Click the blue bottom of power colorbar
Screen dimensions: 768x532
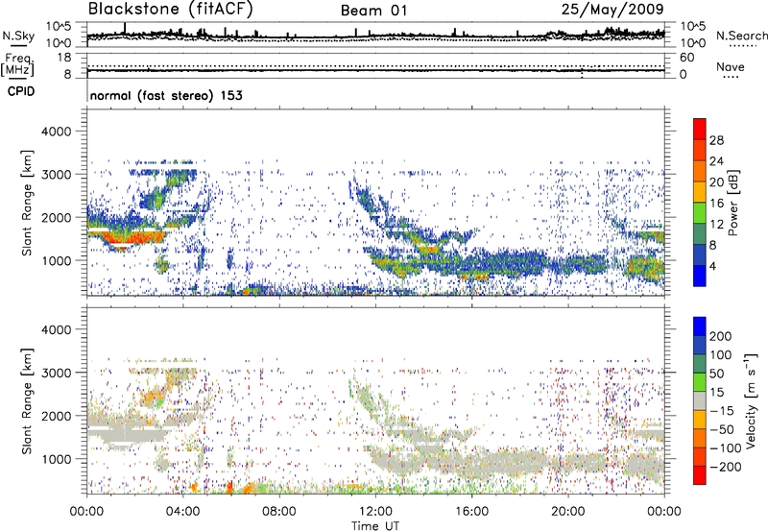(x=700, y=276)
